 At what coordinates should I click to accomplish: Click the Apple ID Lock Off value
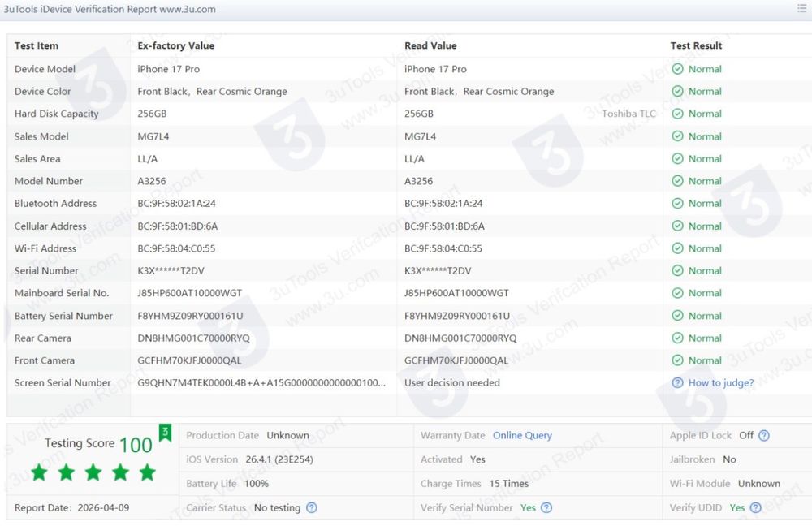(746, 435)
